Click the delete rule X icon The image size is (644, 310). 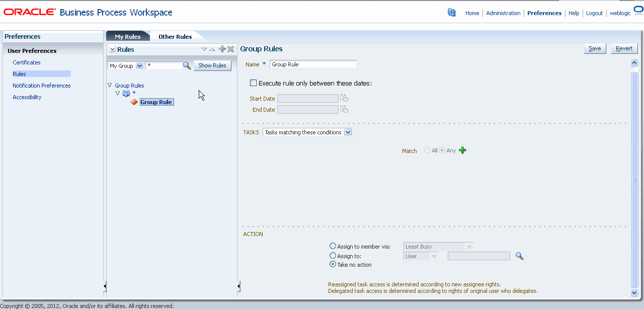(231, 49)
